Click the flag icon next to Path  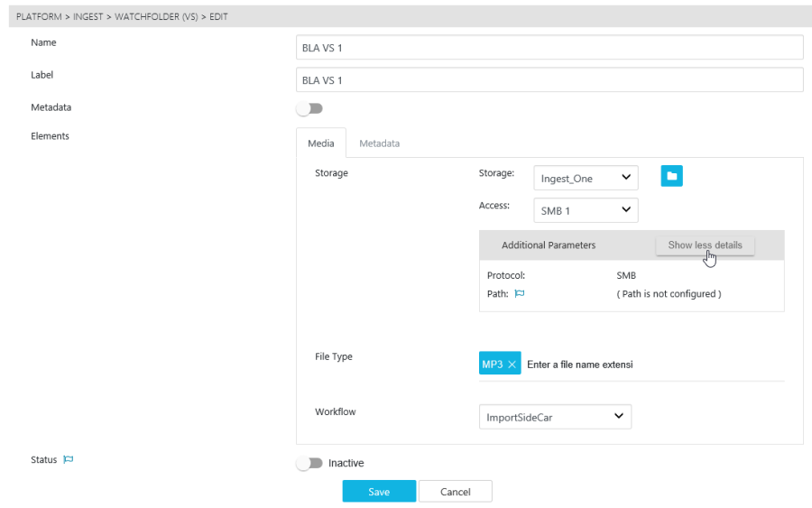tap(520, 293)
